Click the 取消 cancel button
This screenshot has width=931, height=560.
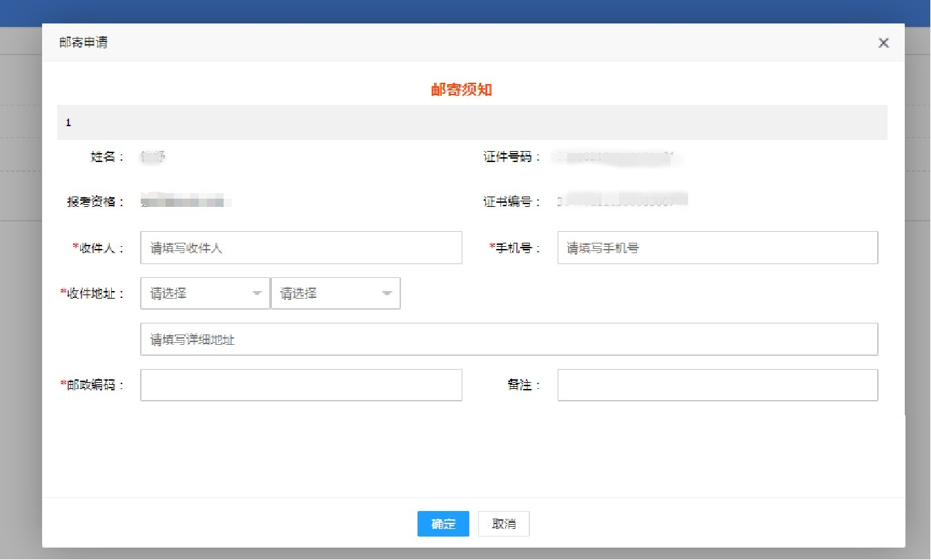coord(503,524)
